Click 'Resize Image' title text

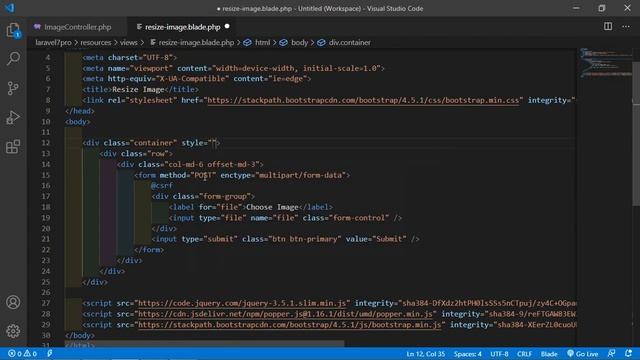pyautogui.click(x=138, y=89)
